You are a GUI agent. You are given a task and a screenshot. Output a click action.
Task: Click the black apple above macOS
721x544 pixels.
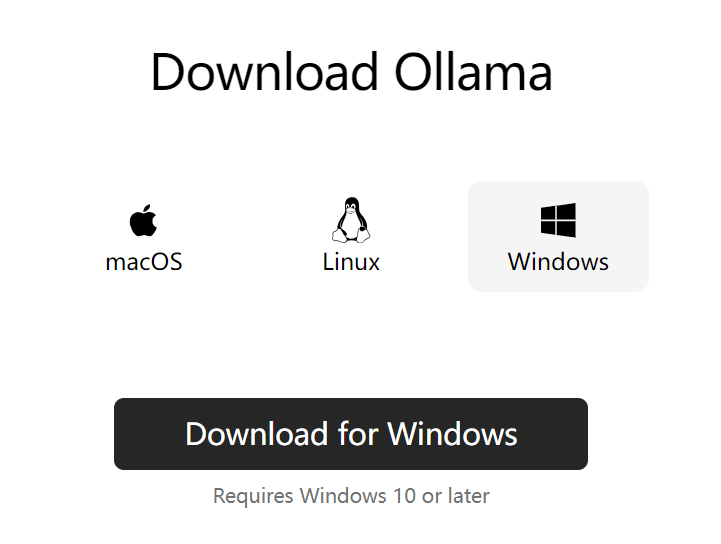[143, 220]
